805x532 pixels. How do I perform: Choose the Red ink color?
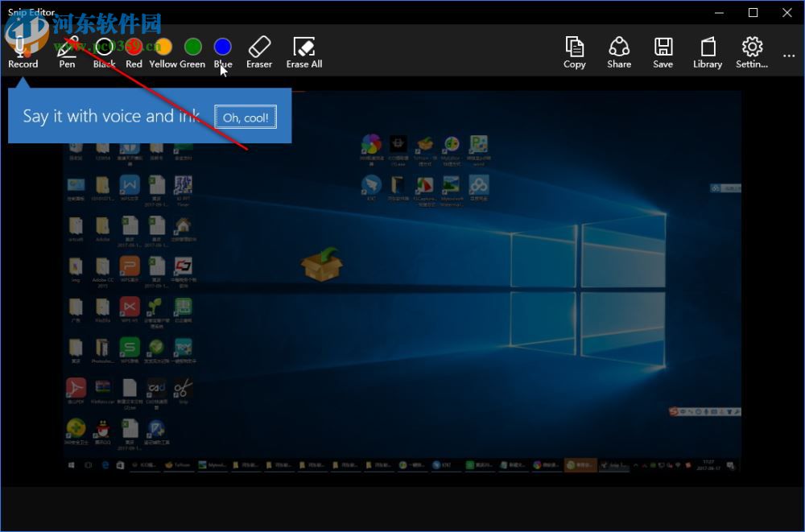click(x=134, y=52)
